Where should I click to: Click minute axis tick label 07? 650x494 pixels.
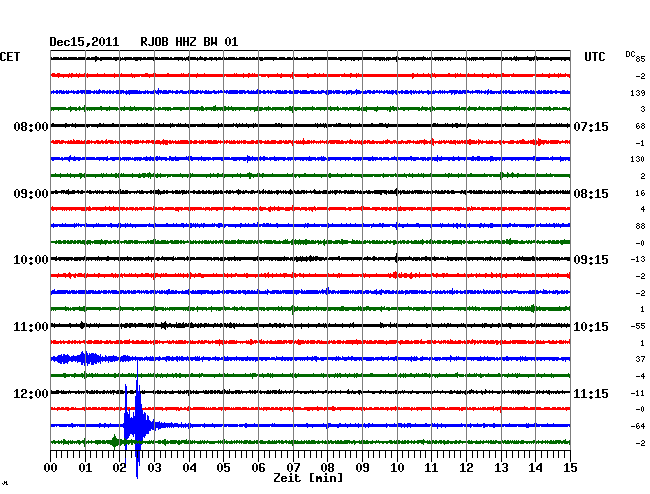293,468
